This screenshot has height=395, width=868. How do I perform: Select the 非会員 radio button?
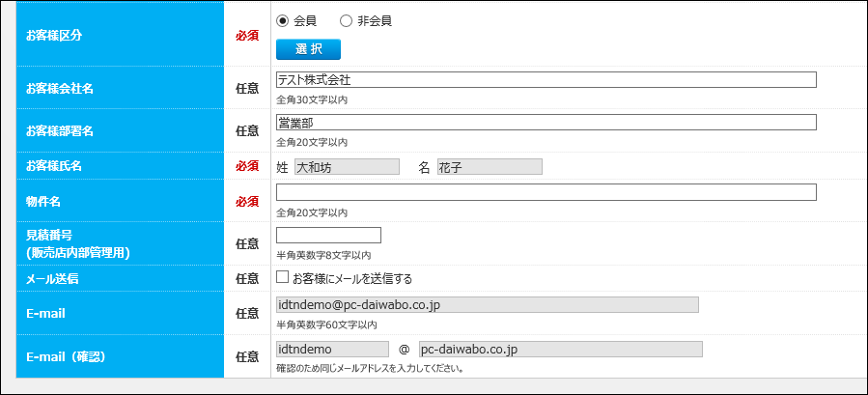click(x=346, y=20)
